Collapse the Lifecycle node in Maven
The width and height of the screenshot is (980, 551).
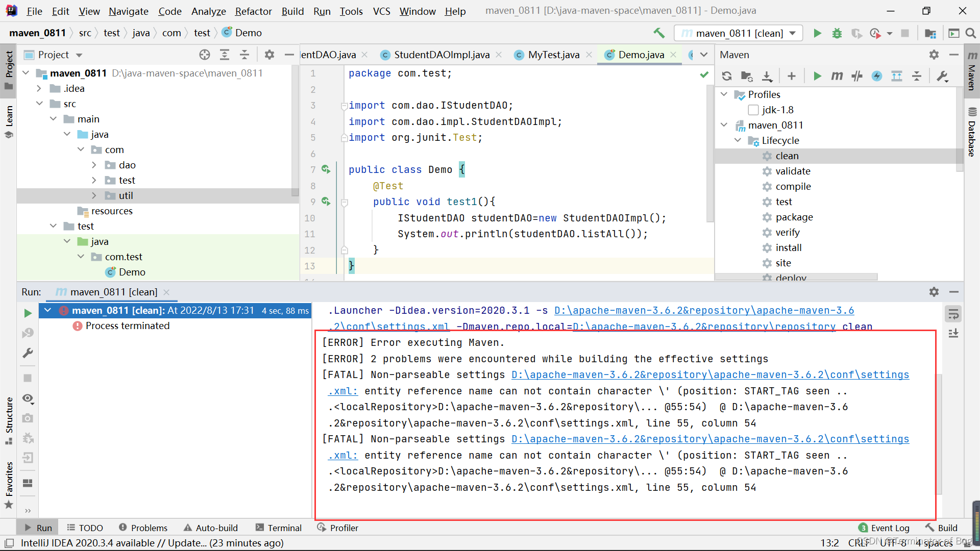[738, 140]
